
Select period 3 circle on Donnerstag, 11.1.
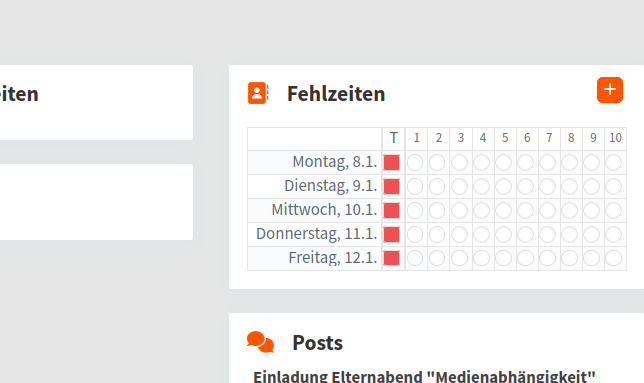coord(460,234)
